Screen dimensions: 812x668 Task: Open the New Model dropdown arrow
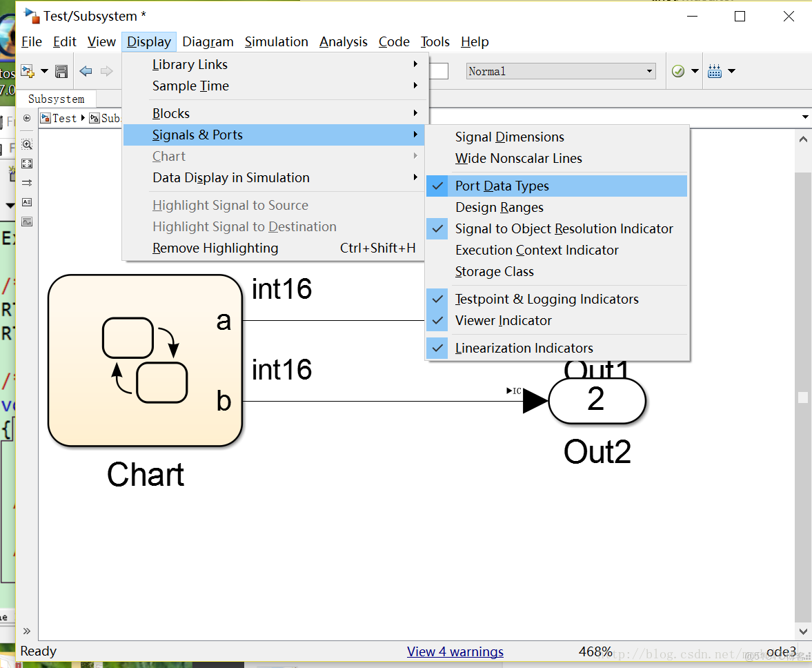coord(45,71)
